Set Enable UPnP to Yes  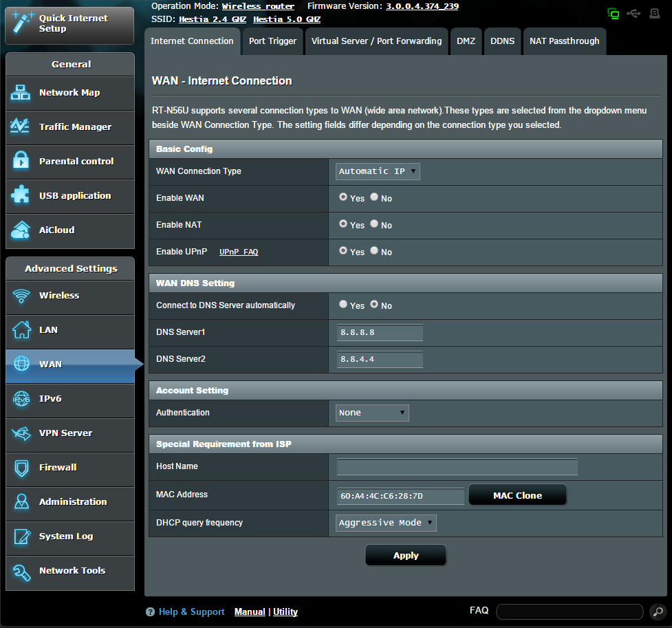pyautogui.click(x=343, y=250)
